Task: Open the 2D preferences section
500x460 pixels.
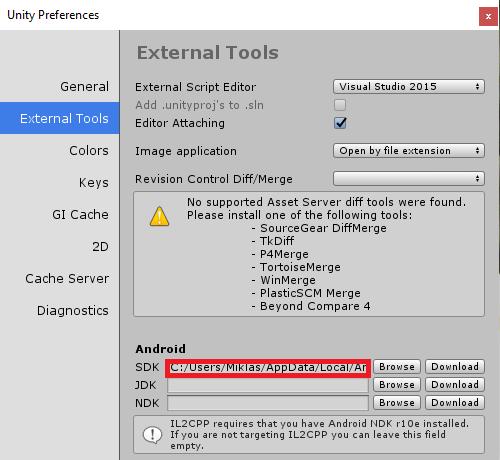Action: pyautogui.click(x=100, y=247)
